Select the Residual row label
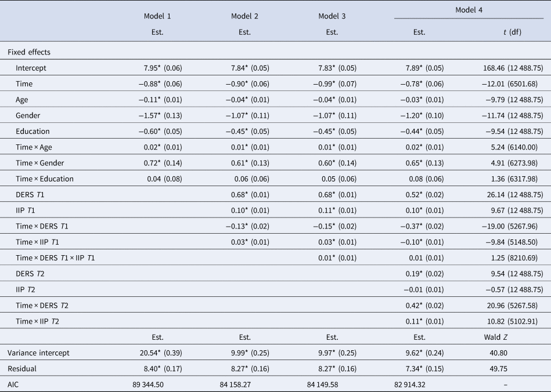 coord(23,368)
